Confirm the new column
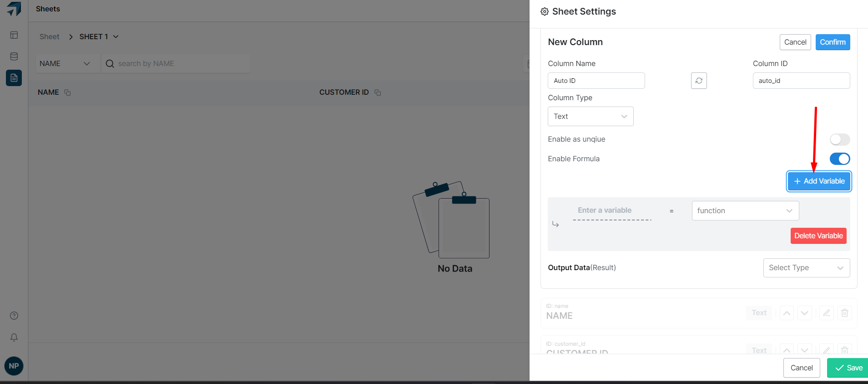Image resolution: width=868 pixels, height=384 pixels. click(832, 42)
